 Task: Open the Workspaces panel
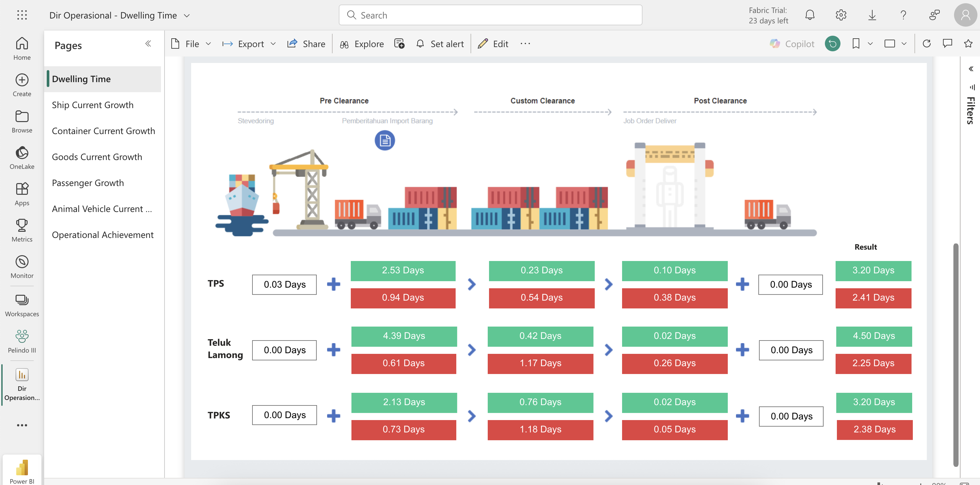click(22, 304)
